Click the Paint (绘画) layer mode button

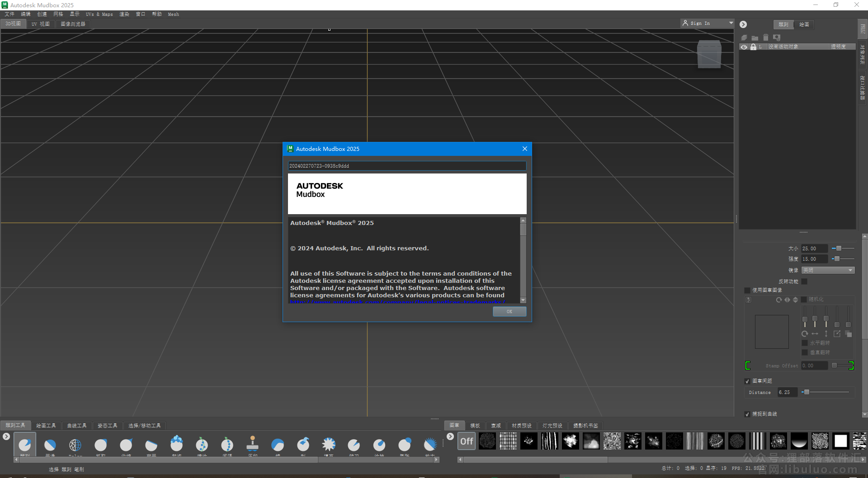[804, 24]
